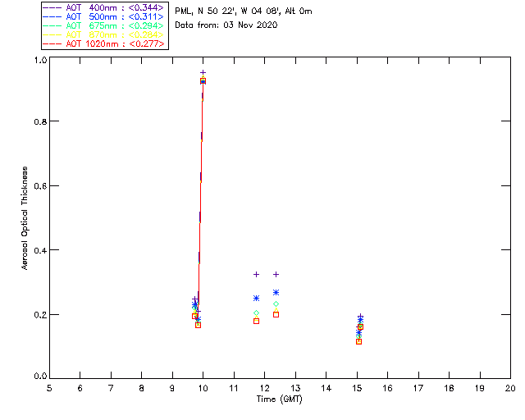The width and height of the screenshot is (525, 420).
Task: Click x-axis tick label 8
Action: point(142,388)
